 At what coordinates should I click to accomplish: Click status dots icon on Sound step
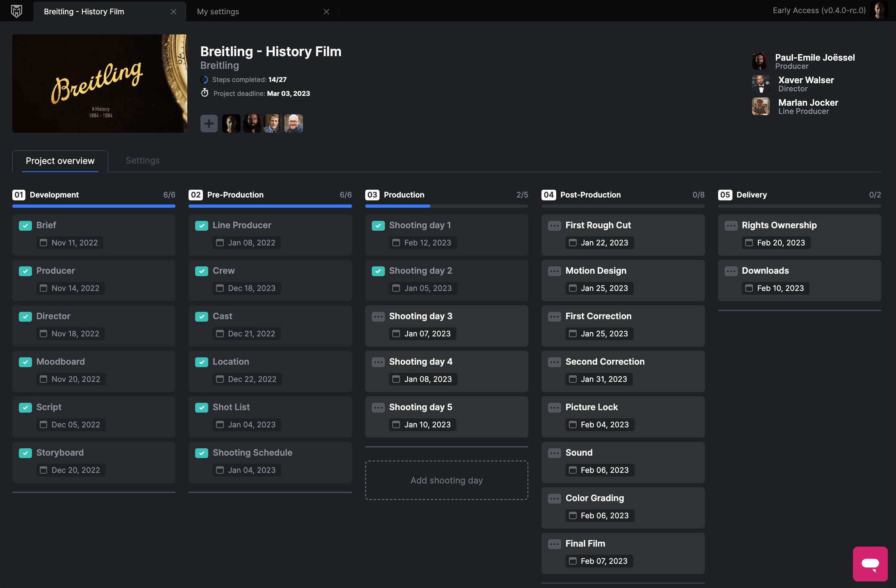point(555,453)
